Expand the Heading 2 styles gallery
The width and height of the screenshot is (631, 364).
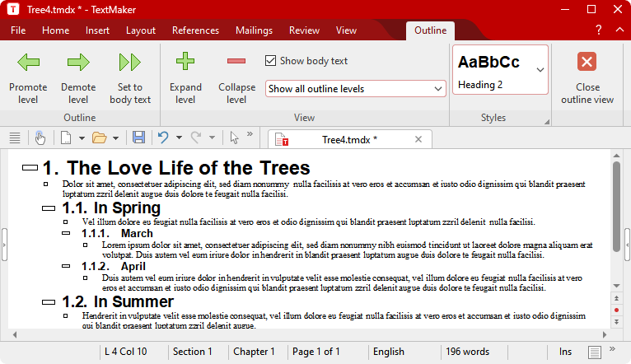(540, 69)
